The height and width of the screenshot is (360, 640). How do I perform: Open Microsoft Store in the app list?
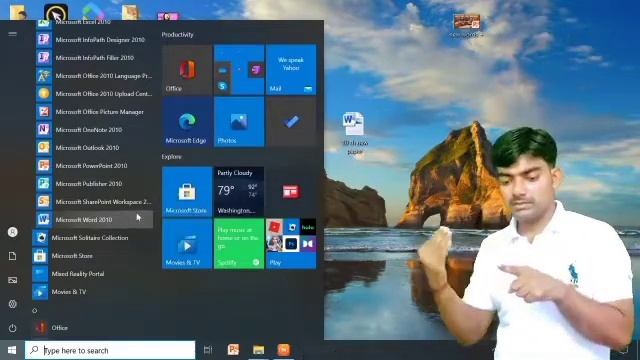point(93,256)
